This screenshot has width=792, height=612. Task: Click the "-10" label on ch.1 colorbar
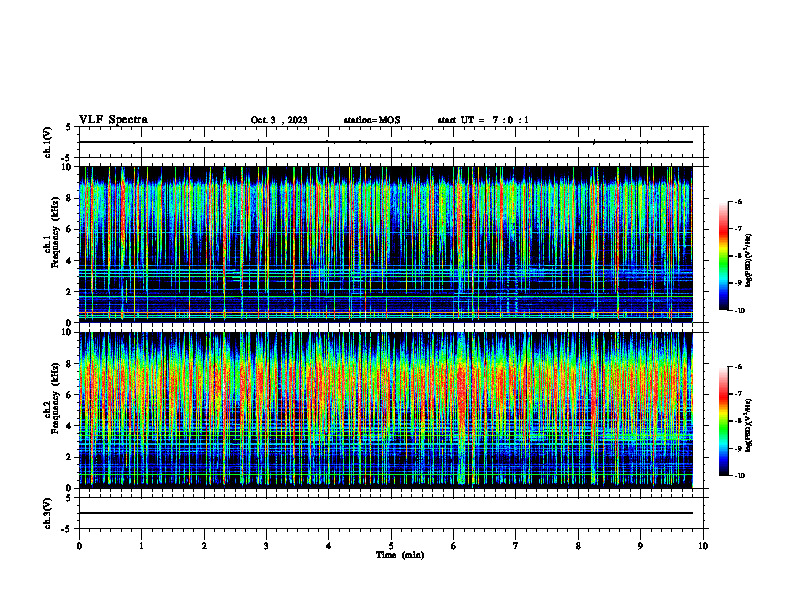[739, 311]
